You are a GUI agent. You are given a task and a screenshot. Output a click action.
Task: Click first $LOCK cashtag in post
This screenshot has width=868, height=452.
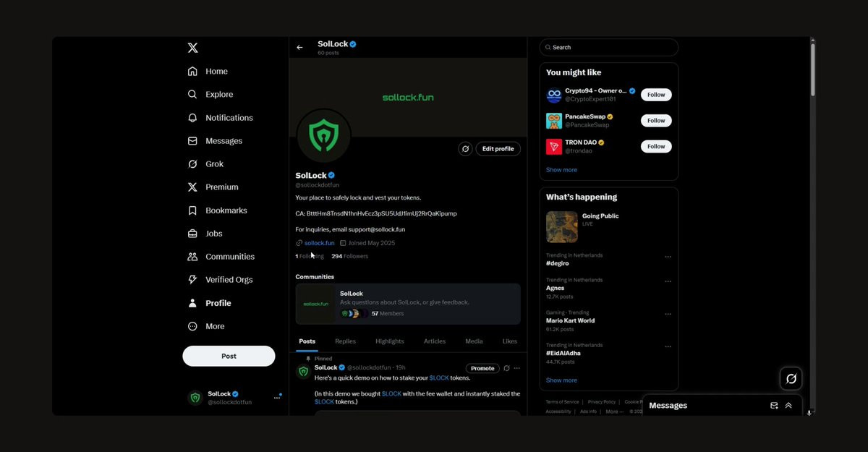tap(439, 378)
